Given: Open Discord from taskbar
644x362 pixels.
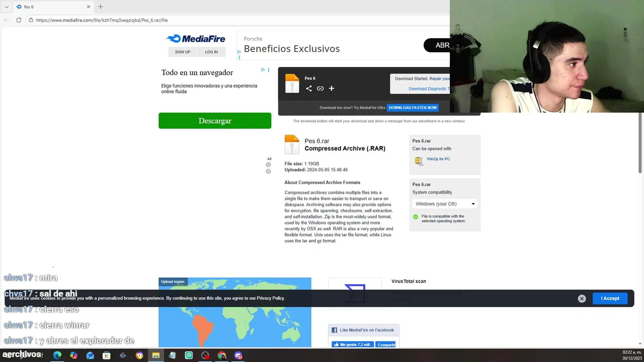Looking at the screenshot, I should coord(238,355).
